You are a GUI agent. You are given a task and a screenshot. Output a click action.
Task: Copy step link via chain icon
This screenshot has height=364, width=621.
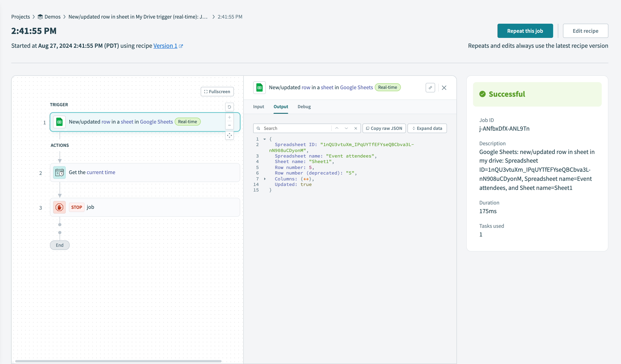[x=430, y=88]
